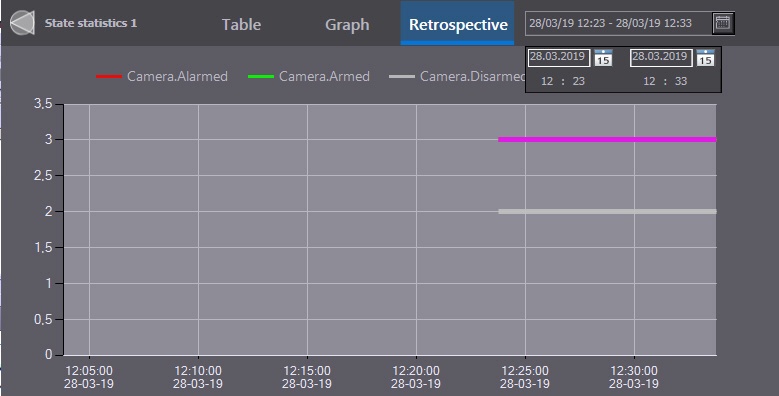779x396 pixels.
Task: Select end hour value 12
Action: pyautogui.click(x=649, y=81)
